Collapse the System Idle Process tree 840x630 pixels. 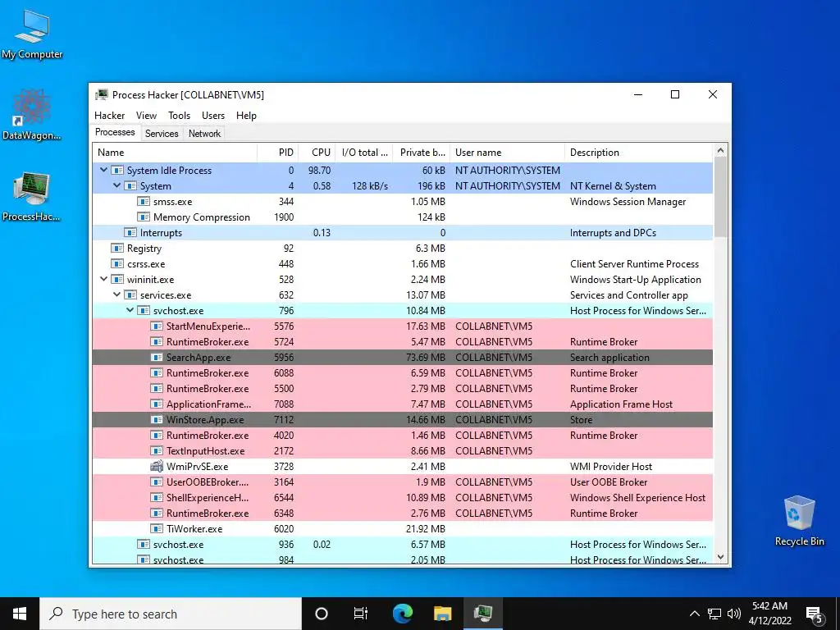click(103, 171)
